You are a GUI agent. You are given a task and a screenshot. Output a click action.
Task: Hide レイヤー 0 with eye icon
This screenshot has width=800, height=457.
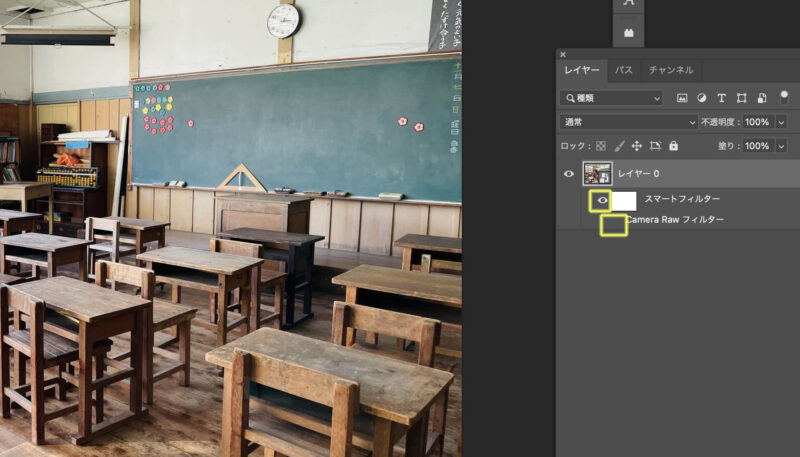click(x=568, y=174)
